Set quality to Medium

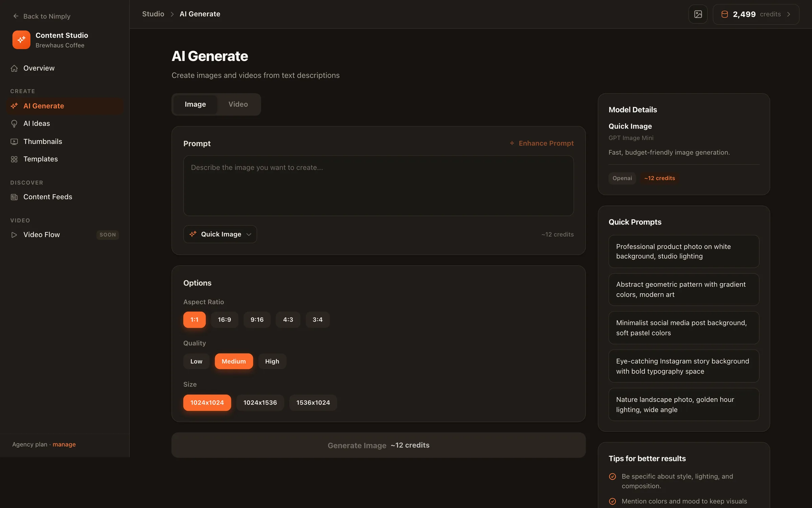234,361
